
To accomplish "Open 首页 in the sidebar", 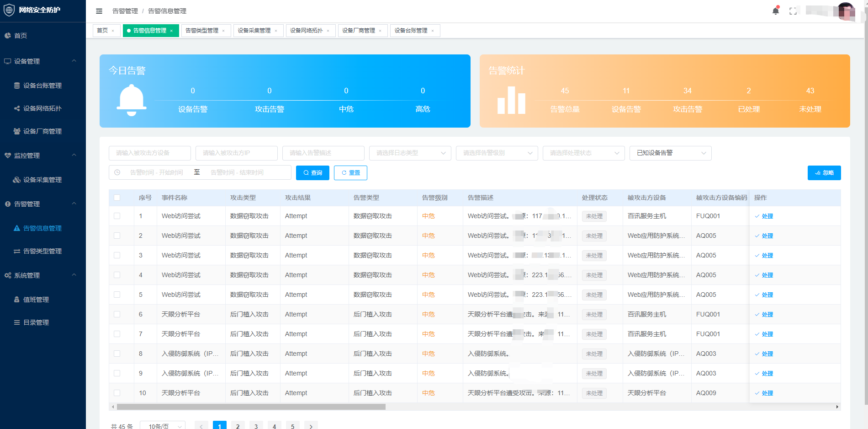I will tap(21, 36).
